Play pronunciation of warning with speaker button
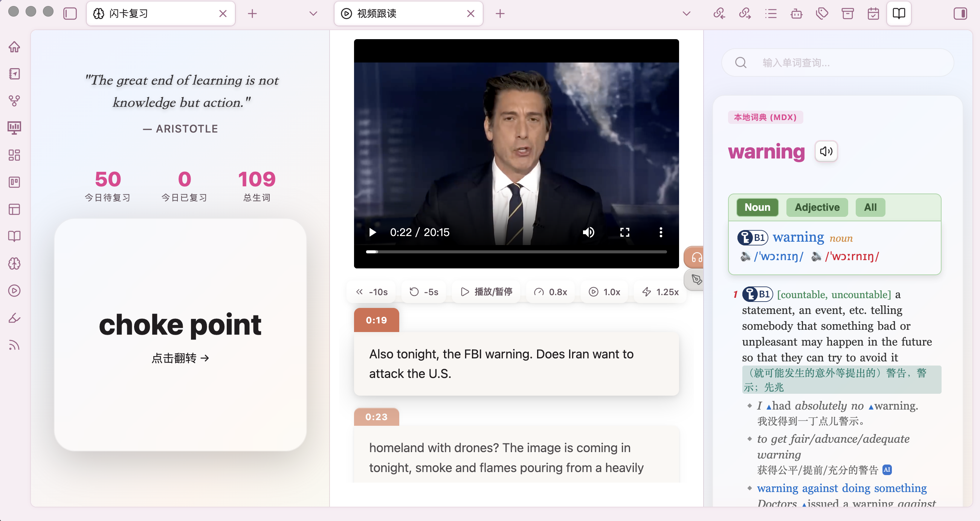The image size is (980, 521). tap(826, 151)
